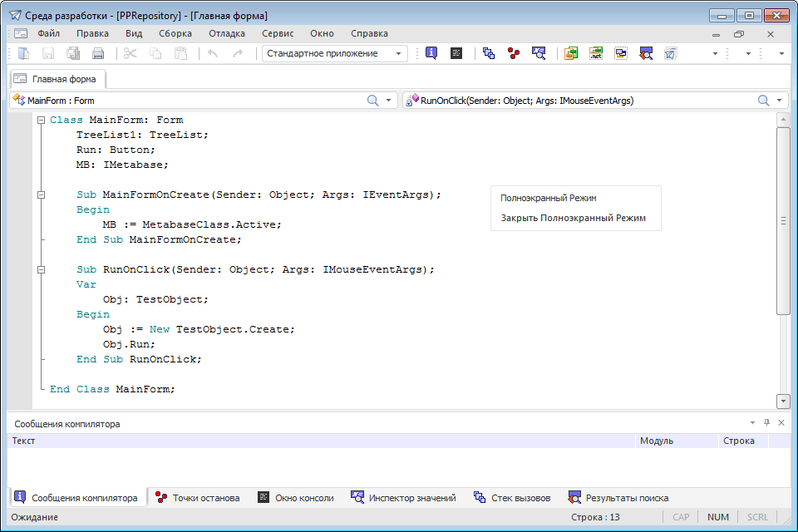This screenshot has height=532, width=798.
Task: Open the Отладка menu
Action: 226,33
